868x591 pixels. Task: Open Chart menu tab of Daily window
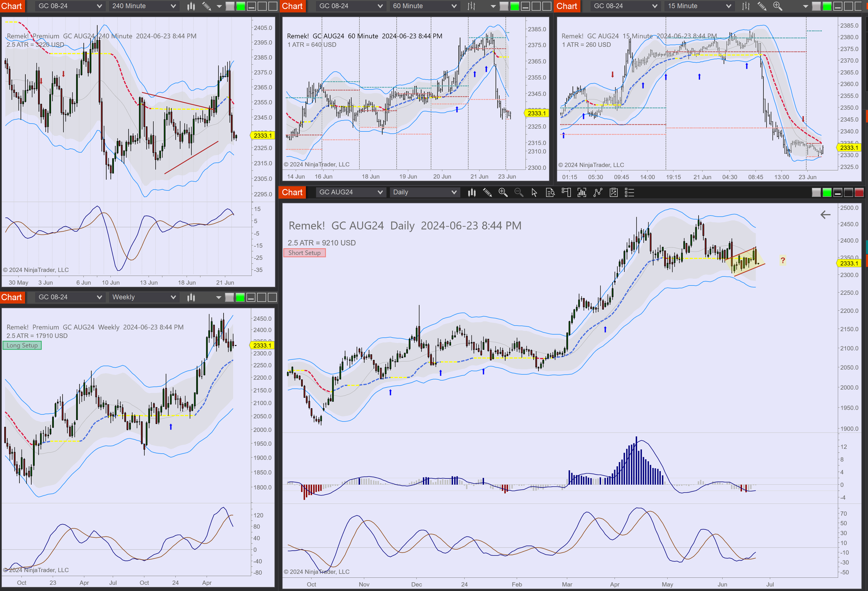pos(292,192)
